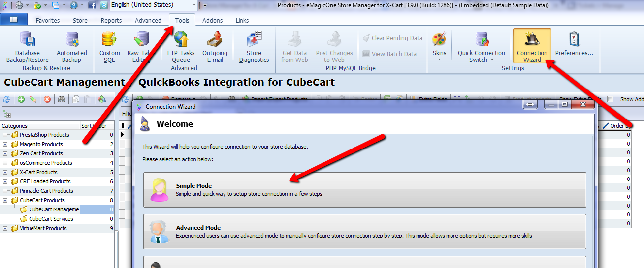Click Post Changes to Web

click(x=334, y=47)
